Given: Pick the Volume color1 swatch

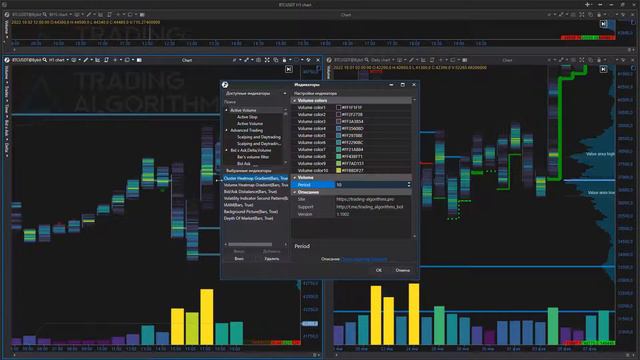Looking at the screenshot, I should (338, 108).
